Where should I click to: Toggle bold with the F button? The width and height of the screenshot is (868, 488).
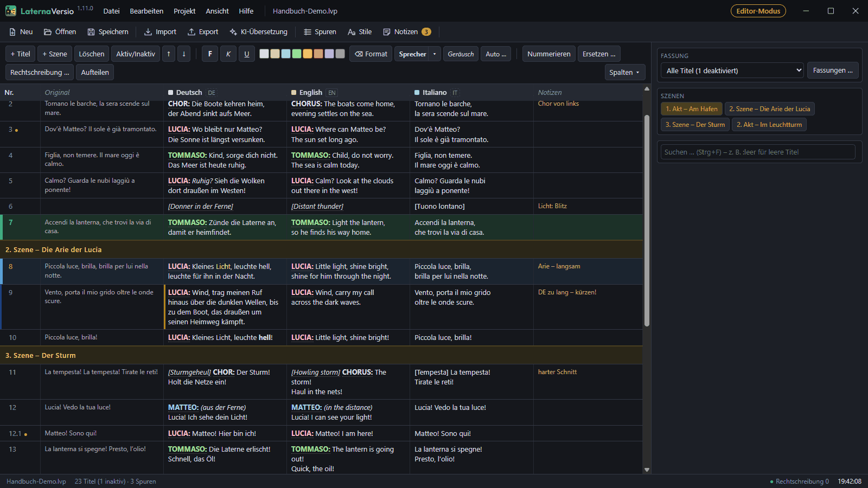210,54
